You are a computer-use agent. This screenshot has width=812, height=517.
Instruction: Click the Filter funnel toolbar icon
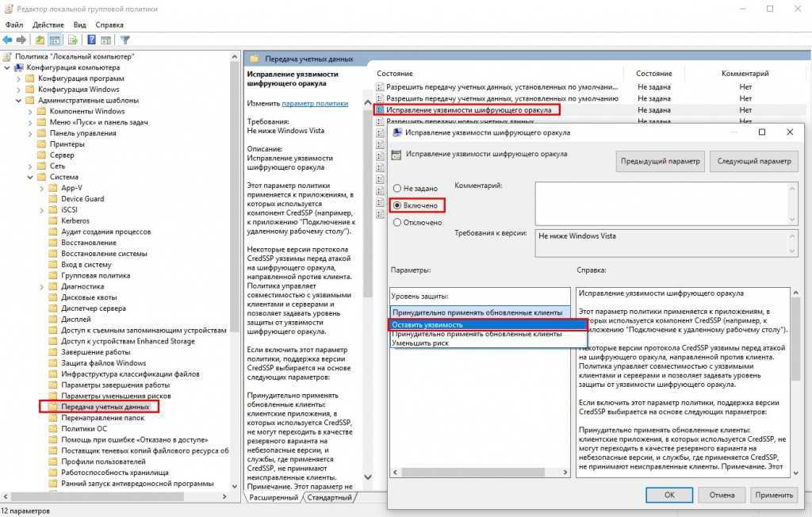[x=124, y=40]
